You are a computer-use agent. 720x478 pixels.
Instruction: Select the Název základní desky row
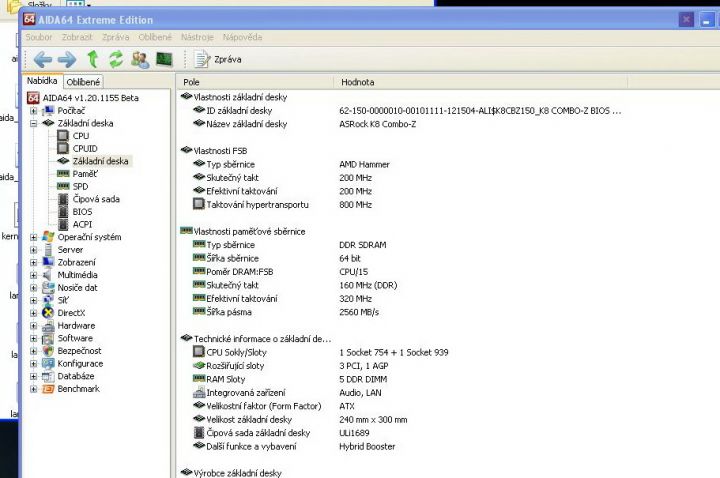[x=304, y=124]
